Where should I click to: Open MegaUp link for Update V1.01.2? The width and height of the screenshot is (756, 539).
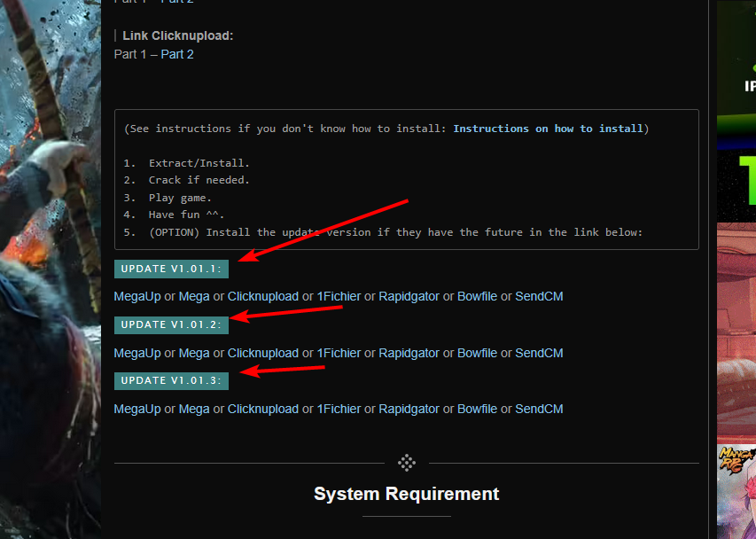pyautogui.click(x=137, y=354)
